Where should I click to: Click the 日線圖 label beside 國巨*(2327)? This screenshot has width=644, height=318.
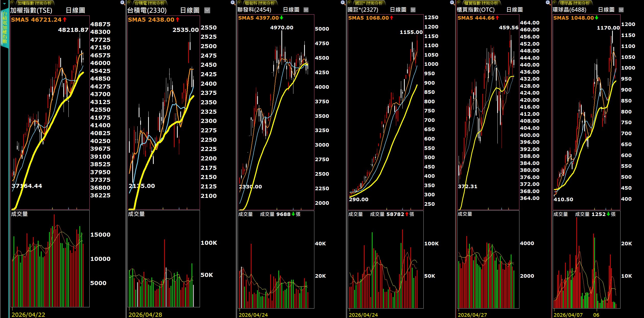(398, 10)
